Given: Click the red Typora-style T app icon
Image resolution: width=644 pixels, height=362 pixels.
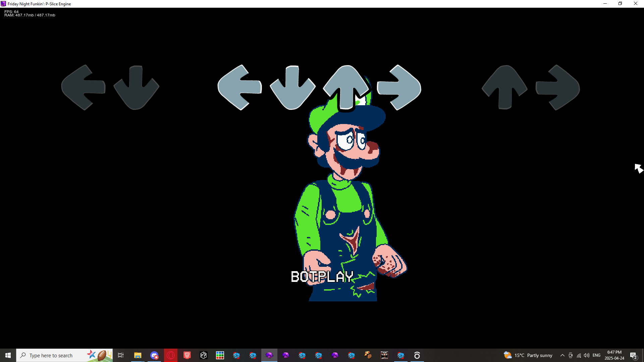Looking at the screenshot, I should [187, 355].
